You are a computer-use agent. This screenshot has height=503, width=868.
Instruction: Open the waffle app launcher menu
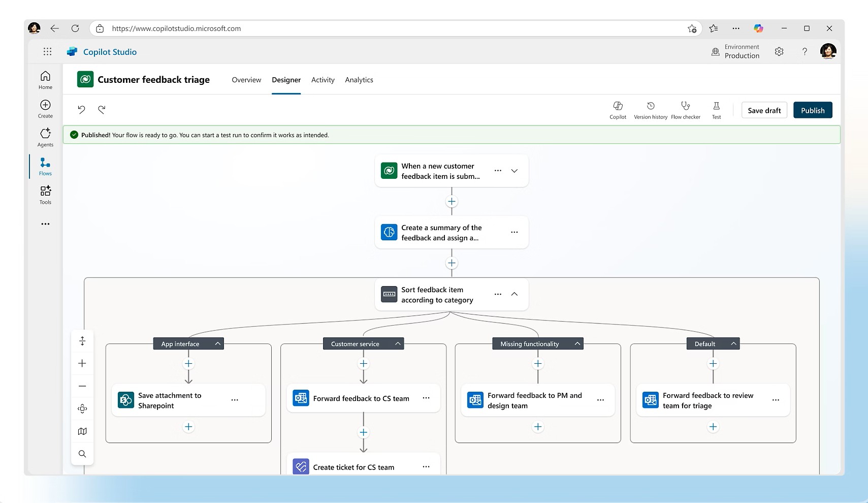pos(47,51)
